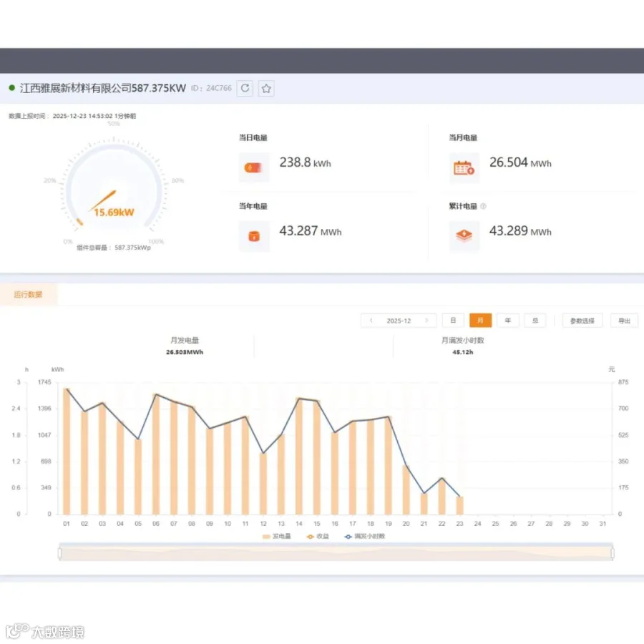Click the 15.69kW power gauge
Viewport: 644px width, 644px height.
click(114, 189)
